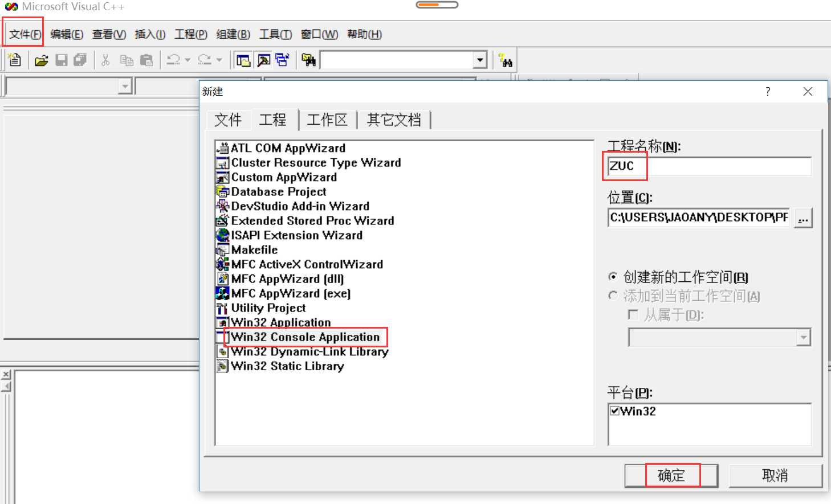This screenshot has height=504, width=831.
Task: Click the Open file toolbar icon
Action: (x=41, y=60)
